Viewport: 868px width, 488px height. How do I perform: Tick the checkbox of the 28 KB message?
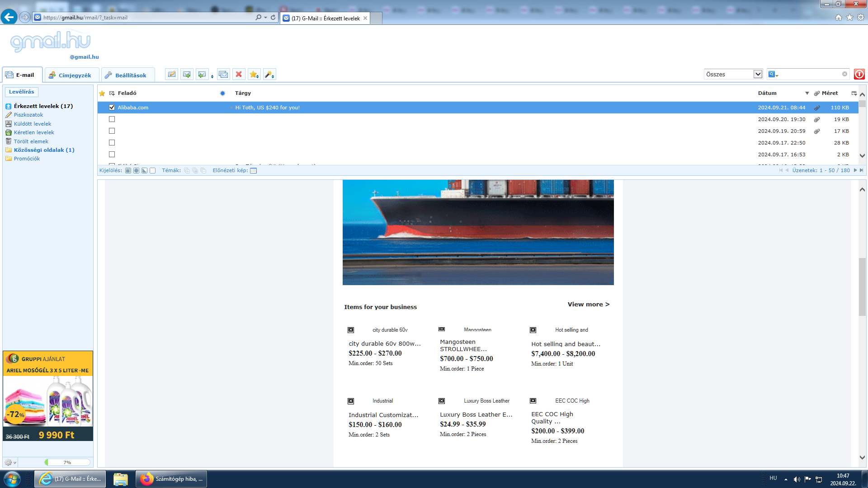[112, 143]
